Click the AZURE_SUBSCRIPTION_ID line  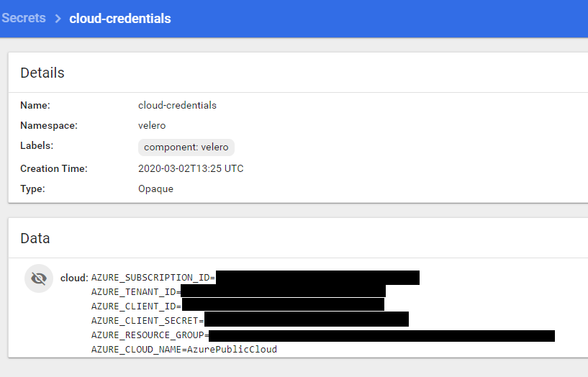click(255, 278)
